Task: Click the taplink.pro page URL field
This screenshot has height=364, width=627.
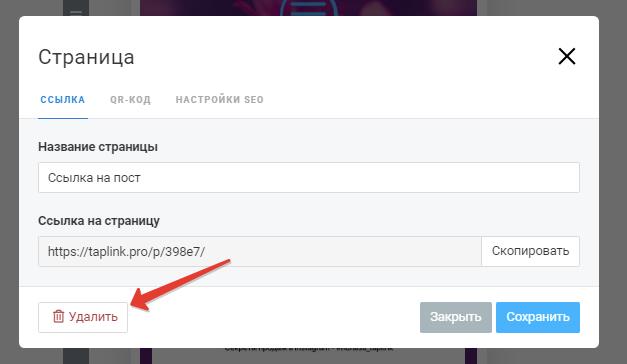Action: 260,252
